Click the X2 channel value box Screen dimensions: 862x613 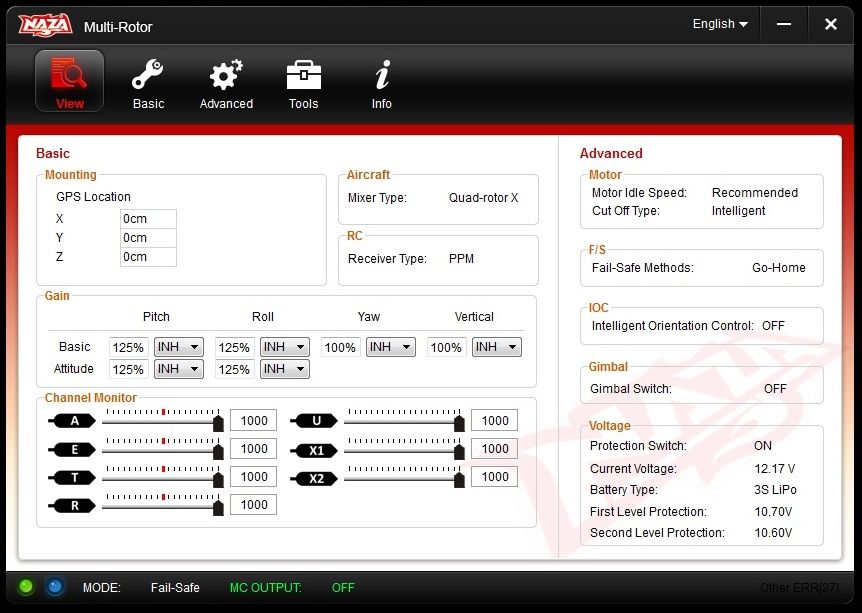click(495, 477)
